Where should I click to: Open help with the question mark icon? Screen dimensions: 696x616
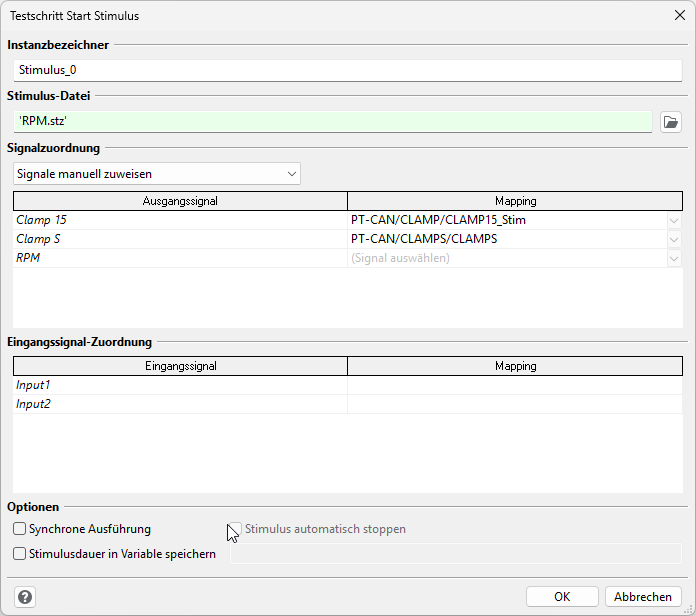tap(25, 597)
